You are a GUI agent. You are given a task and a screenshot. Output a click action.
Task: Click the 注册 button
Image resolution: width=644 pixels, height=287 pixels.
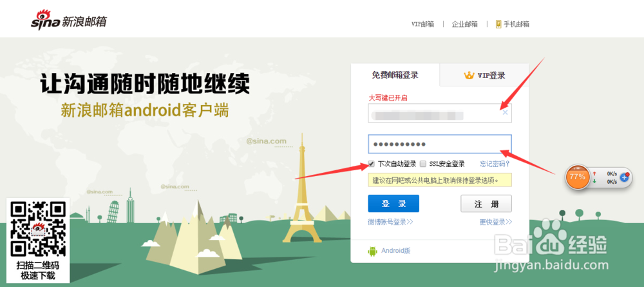(486, 204)
